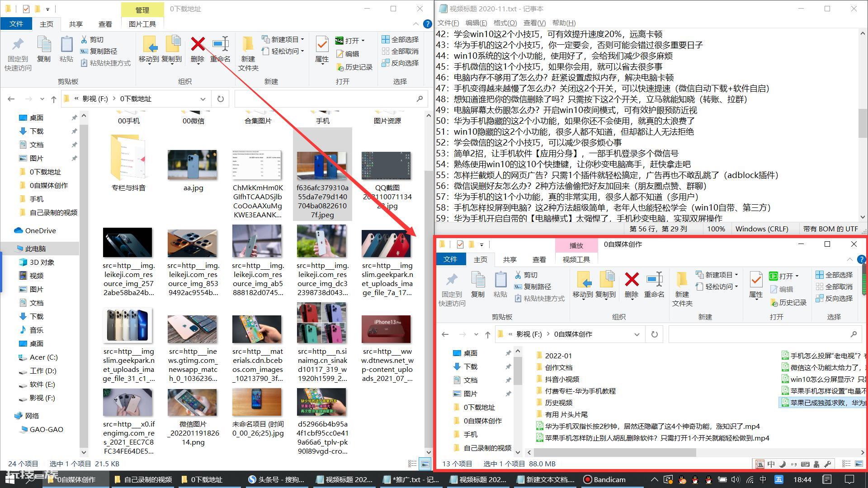The height and width of the screenshot is (488, 868).
Task: Click 新建文件夹 in the 0自媒体创作 window
Action: pos(682,289)
